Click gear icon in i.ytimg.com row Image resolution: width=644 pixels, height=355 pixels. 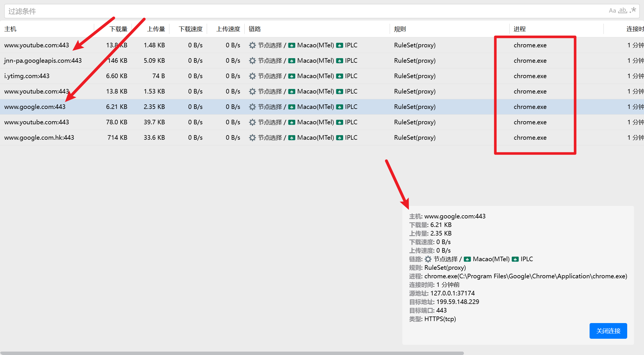tap(252, 76)
